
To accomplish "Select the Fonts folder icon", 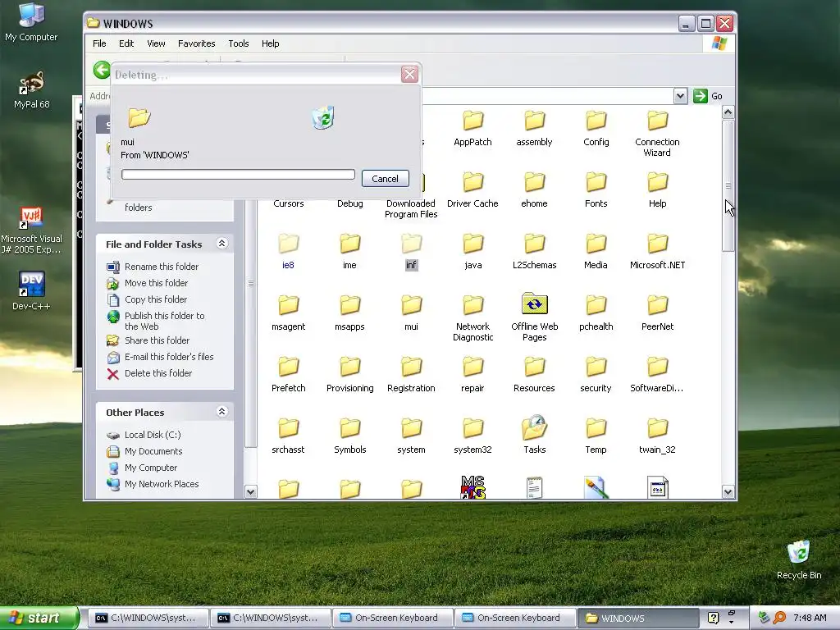I will [x=596, y=182].
